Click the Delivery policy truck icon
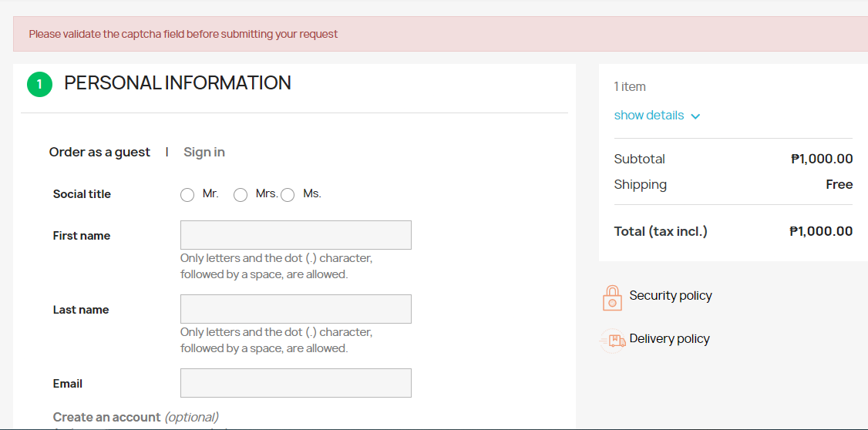The height and width of the screenshot is (430, 868). point(613,341)
